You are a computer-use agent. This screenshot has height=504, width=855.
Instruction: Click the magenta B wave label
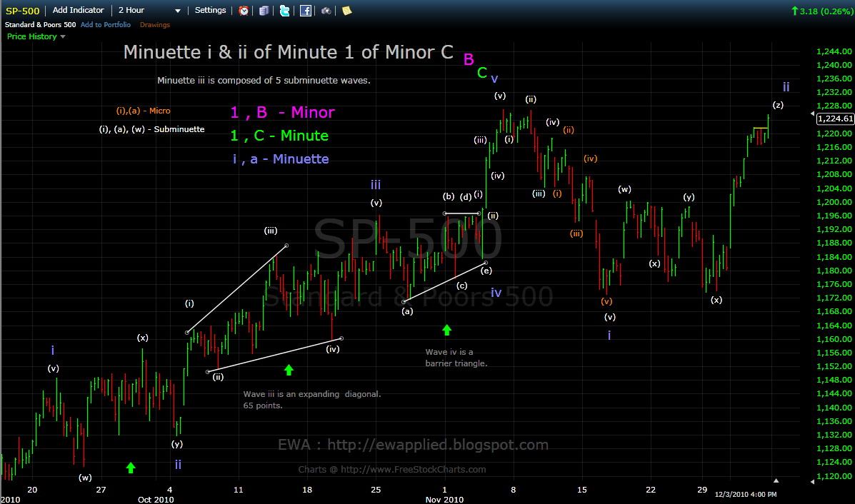point(469,59)
